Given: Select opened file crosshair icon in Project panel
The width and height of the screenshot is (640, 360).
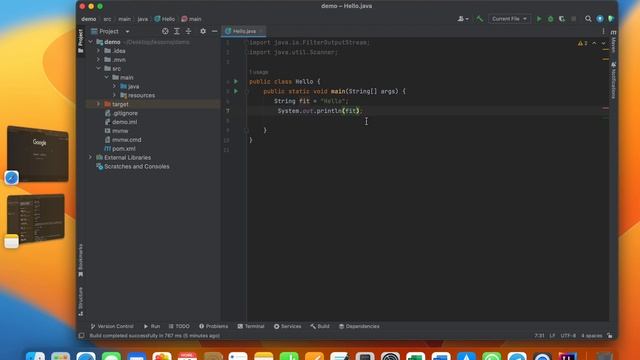Looking at the screenshot, I should [165, 31].
